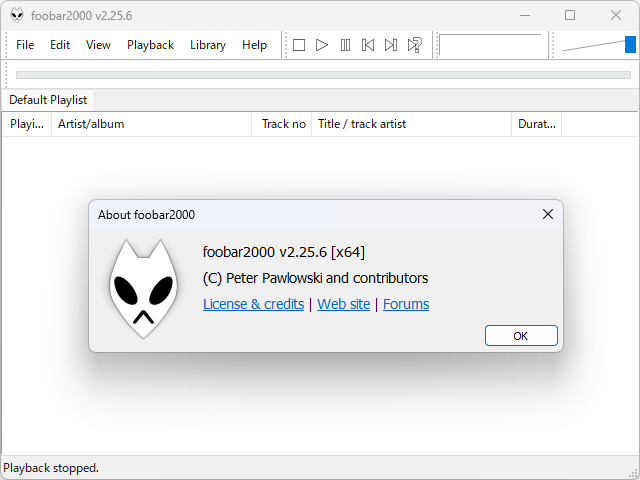Click the Track no column header

click(x=282, y=124)
